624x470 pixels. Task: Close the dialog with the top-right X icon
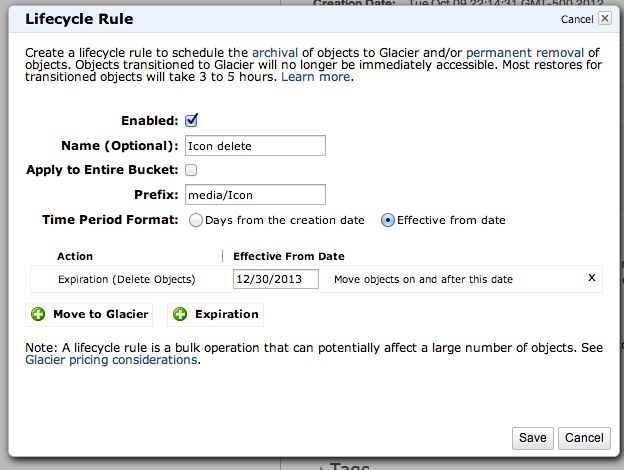tap(605, 18)
